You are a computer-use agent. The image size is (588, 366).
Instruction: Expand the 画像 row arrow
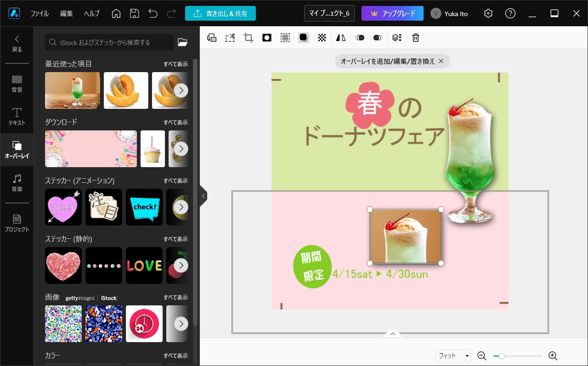(x=181, y=323)
